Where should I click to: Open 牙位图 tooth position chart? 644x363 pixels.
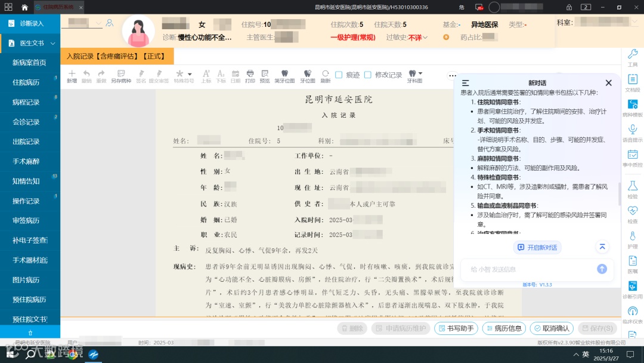[307, 73]
